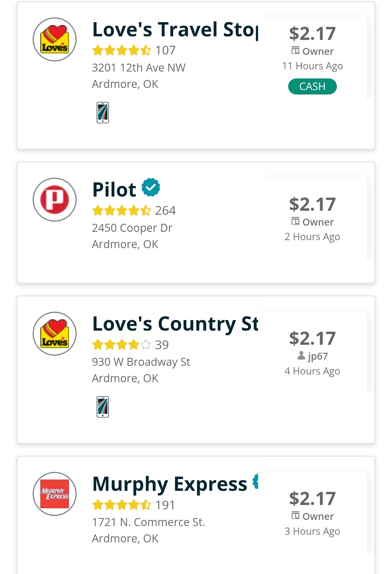The image size is (392, 574).
Task: Click verified badge next to Pilot
Action: [x=151, y=187]
